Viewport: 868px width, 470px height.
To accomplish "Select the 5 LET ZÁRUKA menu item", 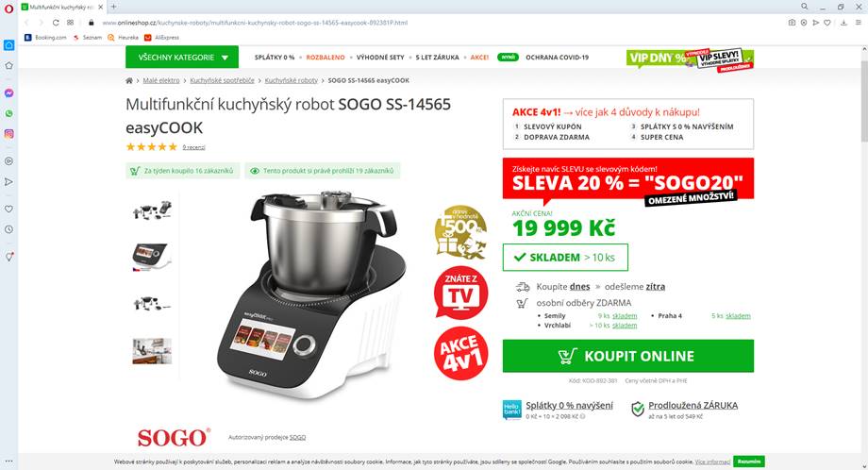I will tap(438, 57).
